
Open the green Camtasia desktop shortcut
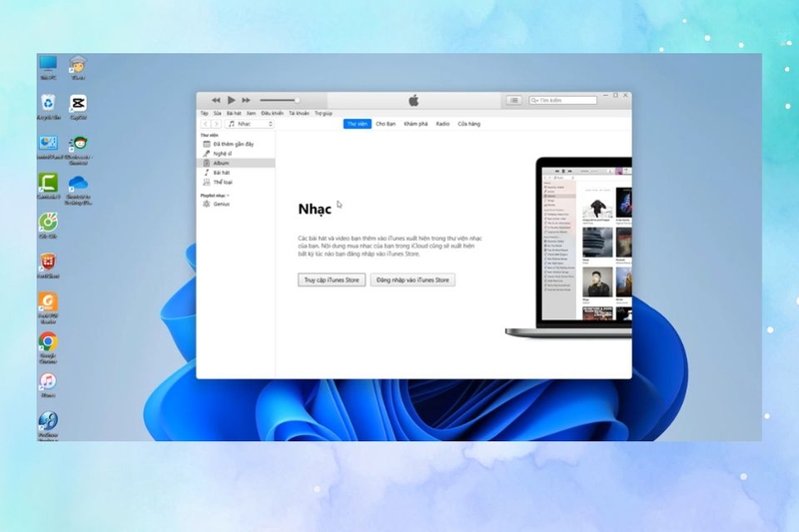click(x=48, y=187)
